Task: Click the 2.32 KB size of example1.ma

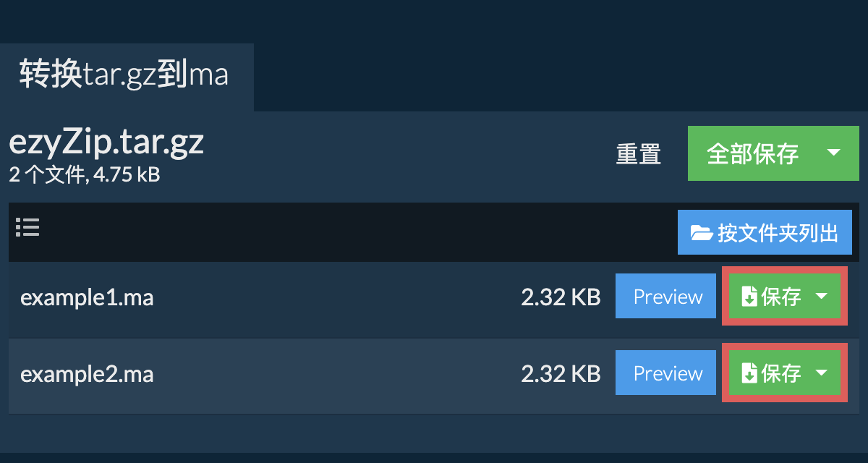Action: (561, 297)
